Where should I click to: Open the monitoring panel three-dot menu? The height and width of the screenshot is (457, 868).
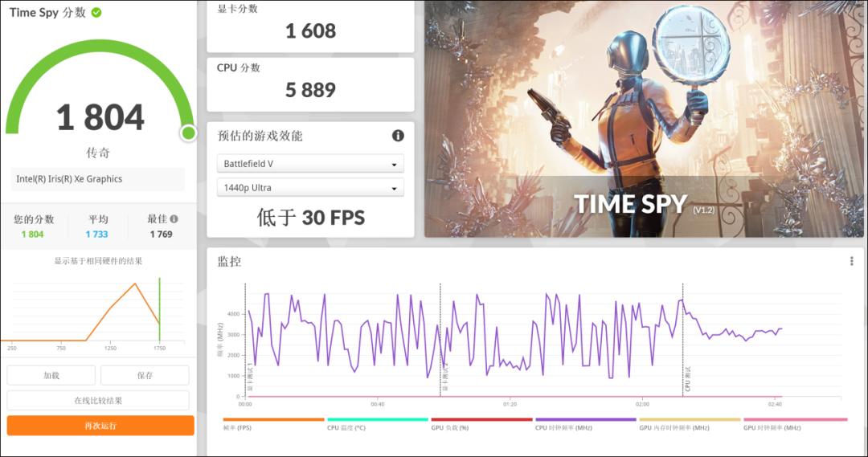[x=851, y=261]
